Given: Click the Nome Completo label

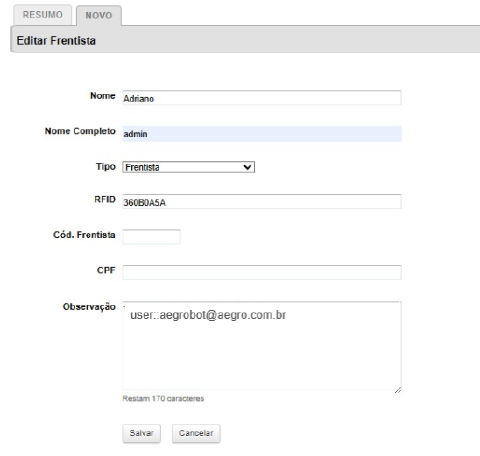Looking at the screenshot, I should click(80, 131).
